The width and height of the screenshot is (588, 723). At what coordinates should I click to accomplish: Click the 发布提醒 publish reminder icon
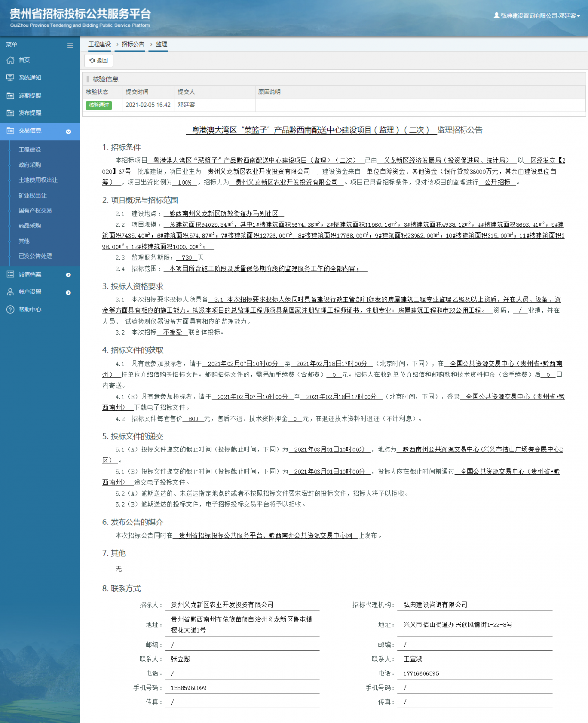tap(10, 113)
